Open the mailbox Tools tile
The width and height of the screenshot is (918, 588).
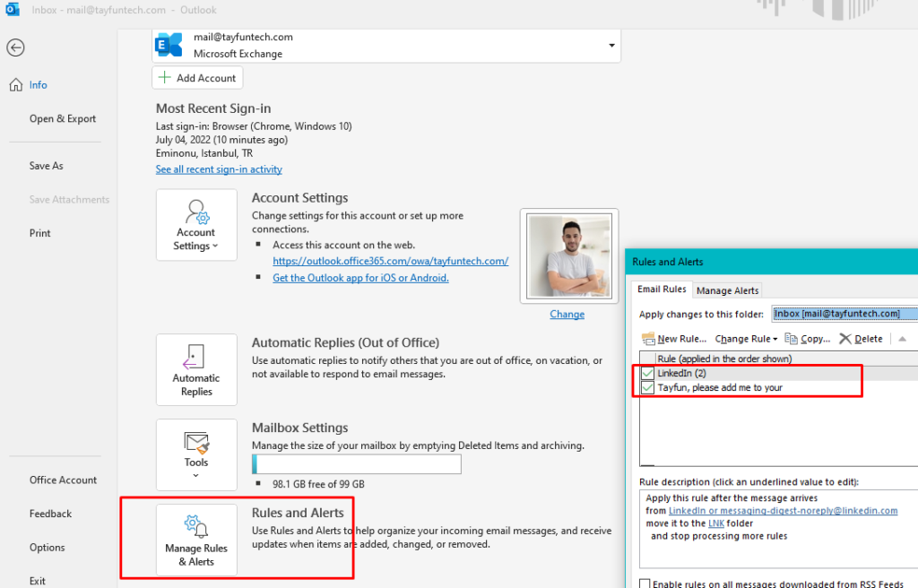(x=196, y=454)
